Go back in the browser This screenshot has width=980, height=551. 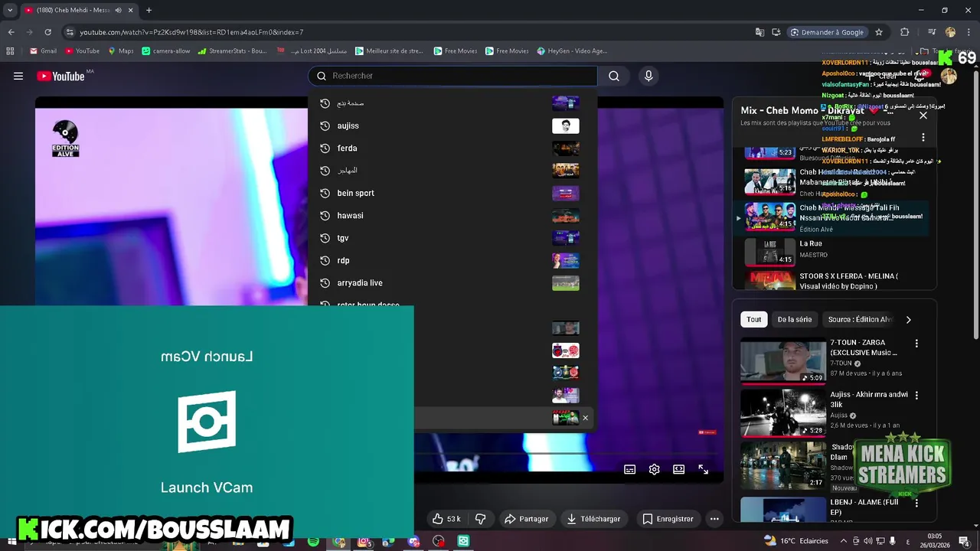click(x=11, y=32)
